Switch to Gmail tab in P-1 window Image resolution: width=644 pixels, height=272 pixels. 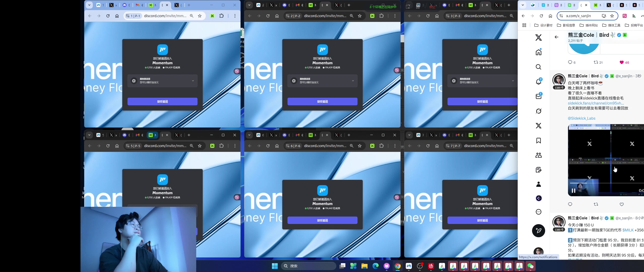[139, 5]
